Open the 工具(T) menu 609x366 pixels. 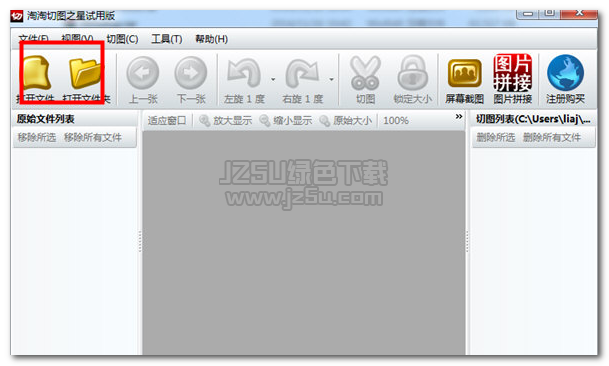[167, 39]
